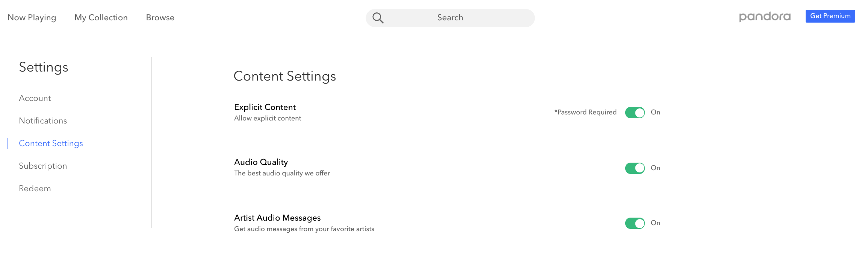Select the Notifications settings section
This screenshot has height=253, width=868.
click(43, 120)
